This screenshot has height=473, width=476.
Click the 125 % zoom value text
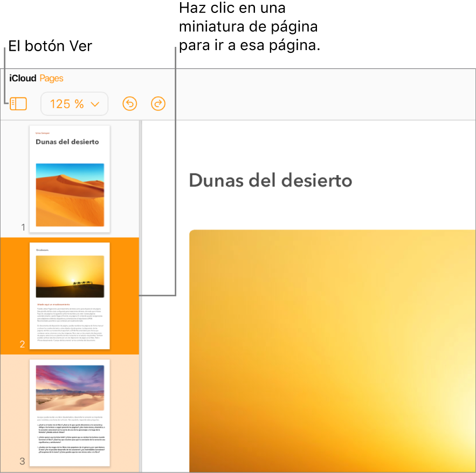67,104
